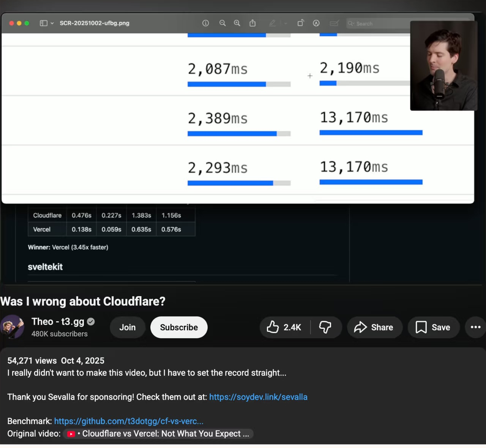The width and height of the screenshot is (486, 448).
Task: Click Vercel row label in table
Action: 42,229
